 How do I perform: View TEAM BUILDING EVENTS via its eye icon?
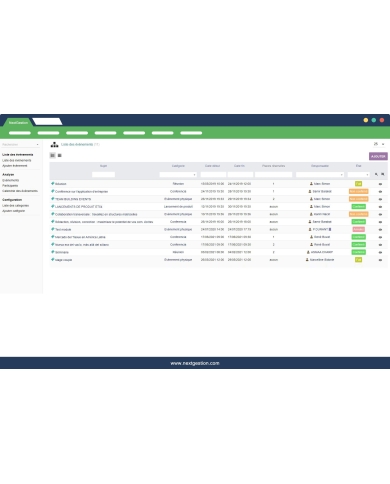coord(380,199)
